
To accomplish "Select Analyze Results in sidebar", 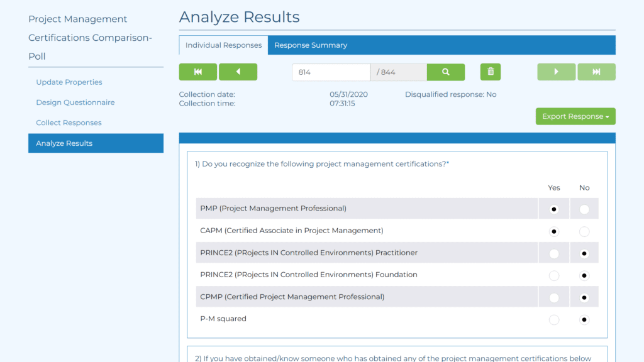I will (64, 143).
